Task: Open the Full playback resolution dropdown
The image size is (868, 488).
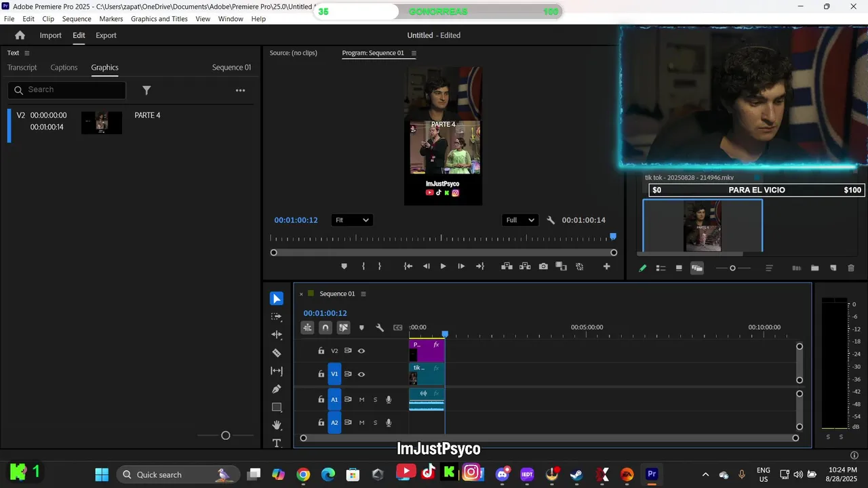Action: pos(520,220)
